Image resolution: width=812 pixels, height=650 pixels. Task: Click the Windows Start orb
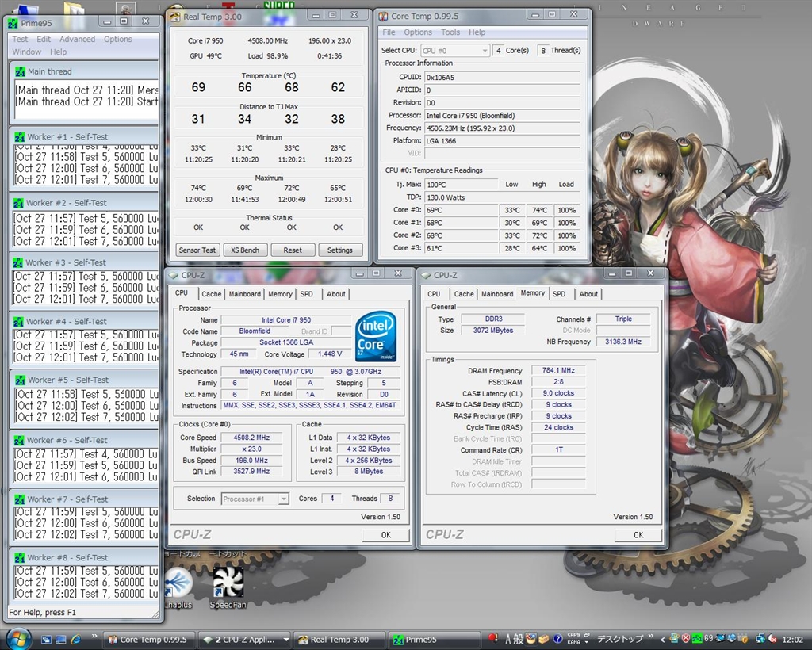tap(17, 639)
